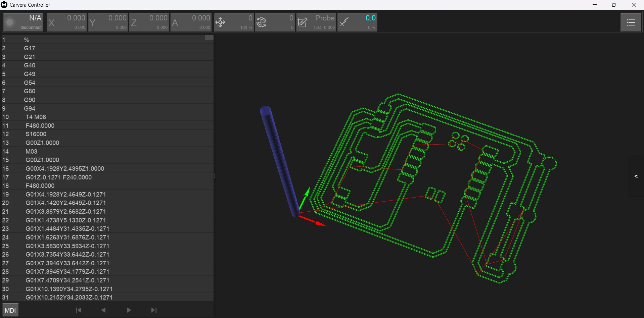Select line 2 G17
Image resolution: width=644 pixels, height=318 pixels.
click(107, 48)
